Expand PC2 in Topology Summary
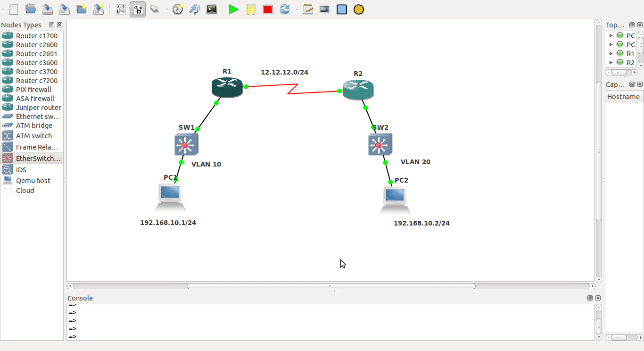Image resolution: width=644 pixels, height=351 pixels. click(611, 44)
